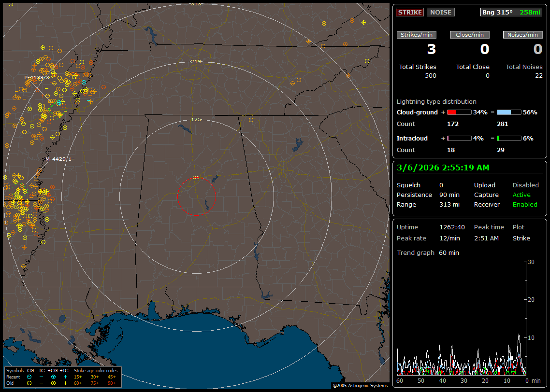Toggle the NOISE indicator
The height and width of the screenshot is (392, 550).
pyautogui.click(x=440, y=12)
